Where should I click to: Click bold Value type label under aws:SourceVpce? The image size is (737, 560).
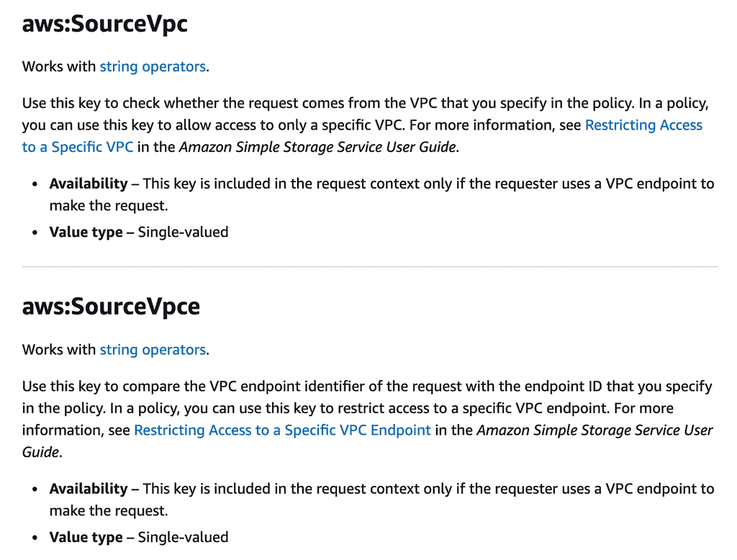[86, 537]
